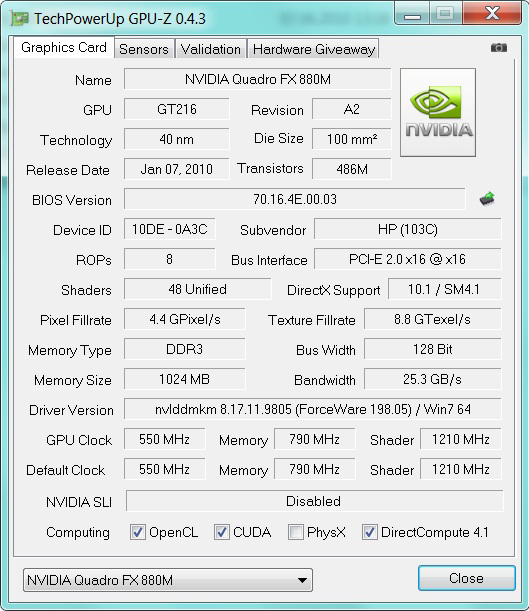This screenshot has width=529, height=611.
Task: Click the Memory Type field DDR3
Action: pyautogui.click(x=185, y=349)
